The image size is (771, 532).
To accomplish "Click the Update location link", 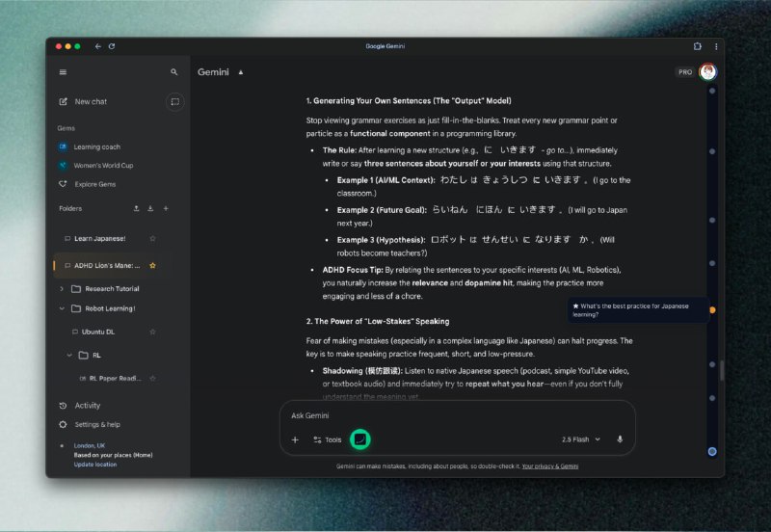I will coord(94,465).
